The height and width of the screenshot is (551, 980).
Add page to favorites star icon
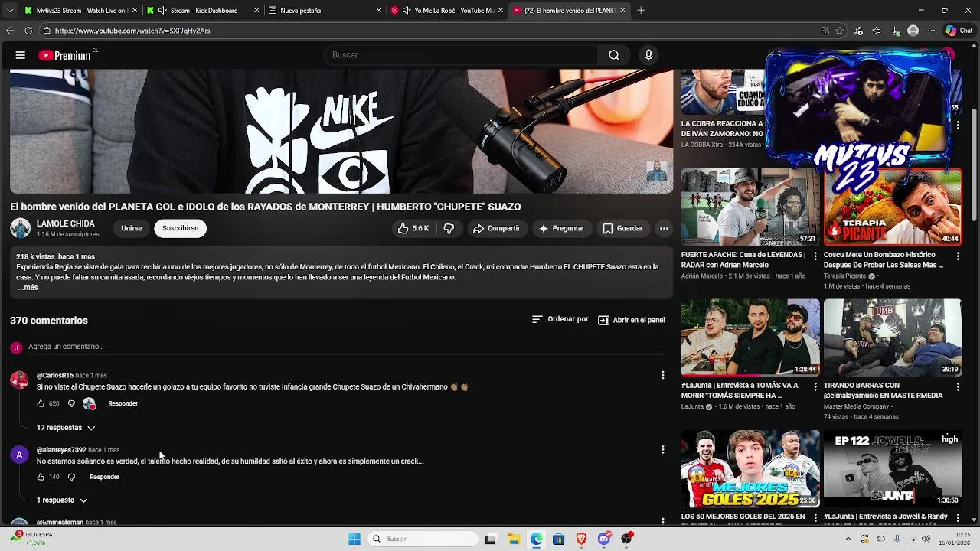point(840,31)
